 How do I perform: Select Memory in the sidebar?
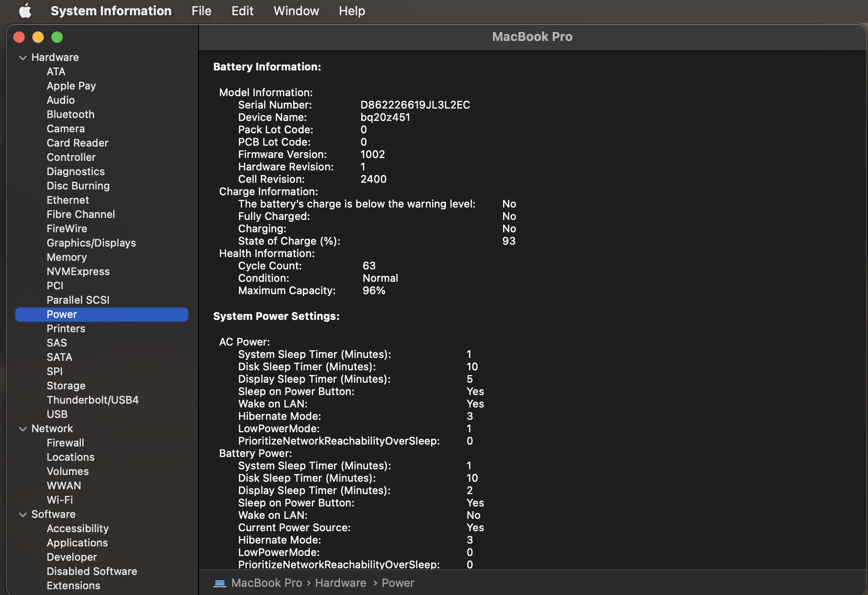click(x=67, y=257)
